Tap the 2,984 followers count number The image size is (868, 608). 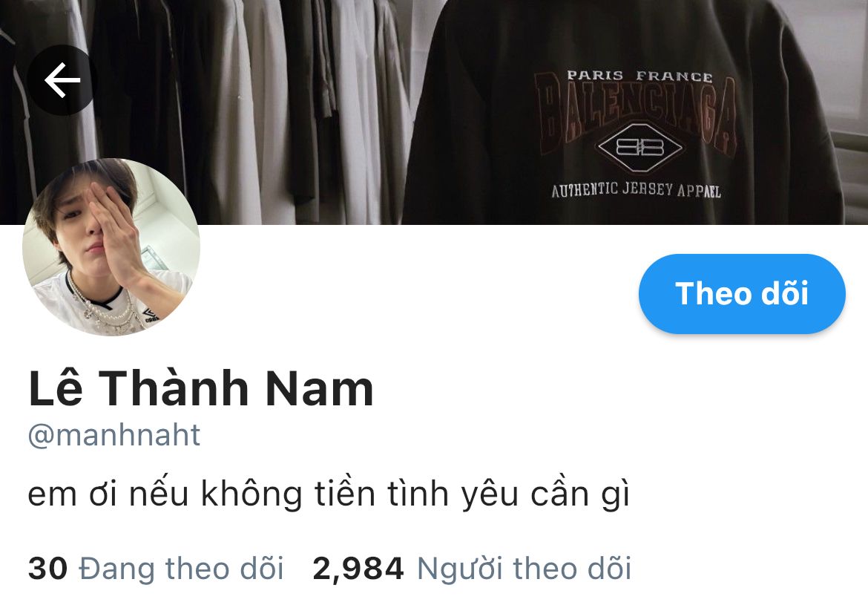point(358,569)
